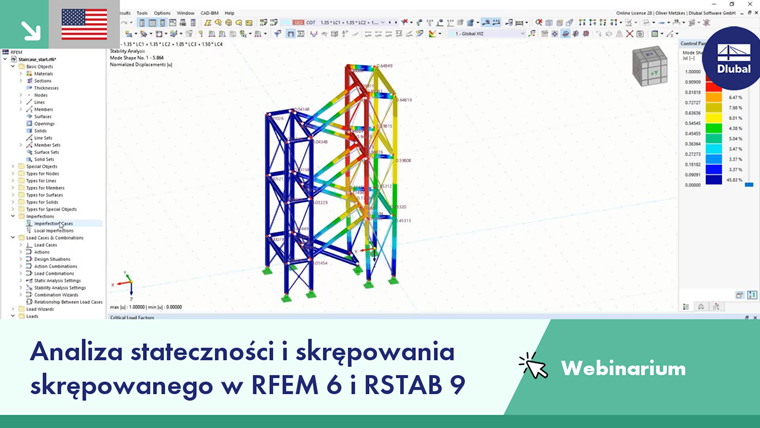Select Local Imperfections in navigator

click(x=54, y=231)
